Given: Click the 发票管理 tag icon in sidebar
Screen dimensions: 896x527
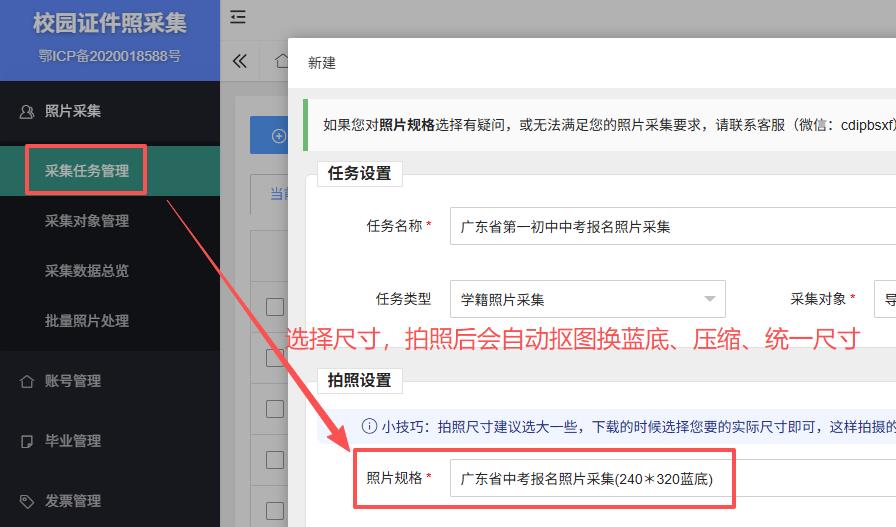Looking at the screenshot, I should tap(27, 501).
